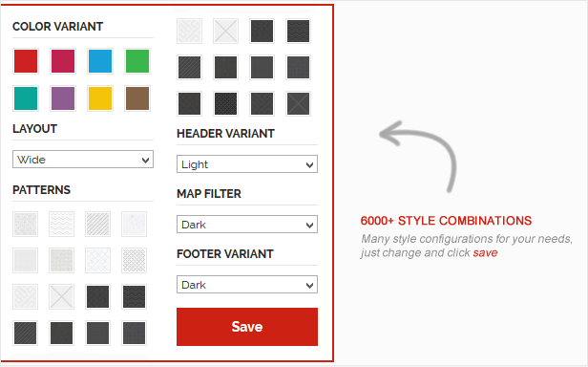Screen dimensions: 588x367
Task: Choose the purple color variant swatch
Action: click(x=63, y=98)
